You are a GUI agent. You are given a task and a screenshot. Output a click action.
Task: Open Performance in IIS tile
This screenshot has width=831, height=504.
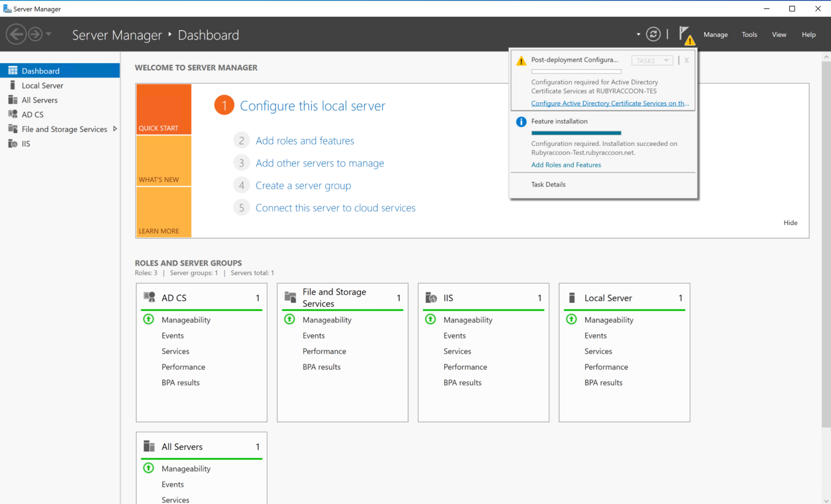(x=465, y=367)
